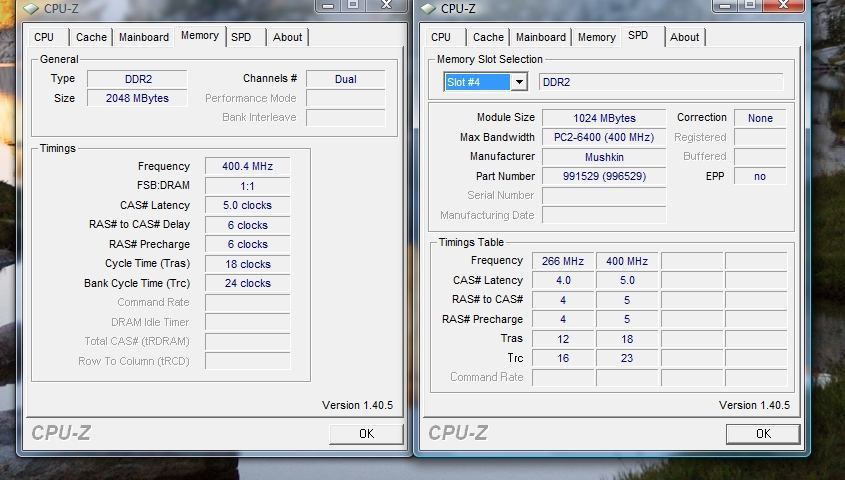The image size is (845, 480).
Task: Click the Mushkin manufacturer field
Action: [604, 157]
